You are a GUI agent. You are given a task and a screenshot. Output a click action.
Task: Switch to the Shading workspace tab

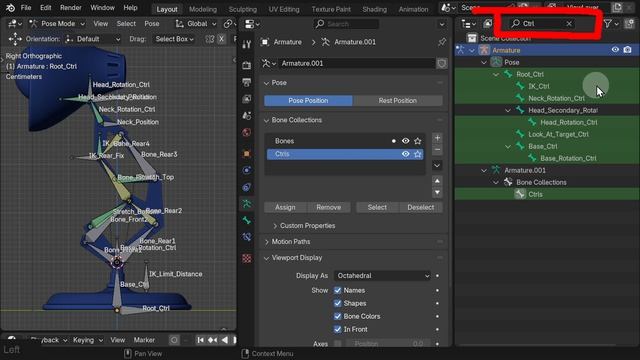(x=374, y=9)
